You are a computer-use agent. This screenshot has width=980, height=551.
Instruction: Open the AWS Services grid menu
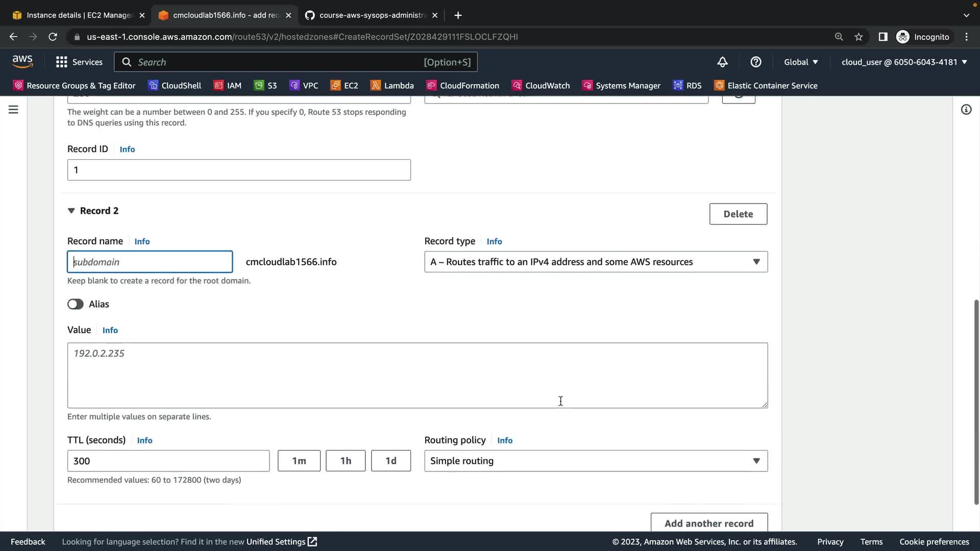pyautogui.click(x=79, y=62)
